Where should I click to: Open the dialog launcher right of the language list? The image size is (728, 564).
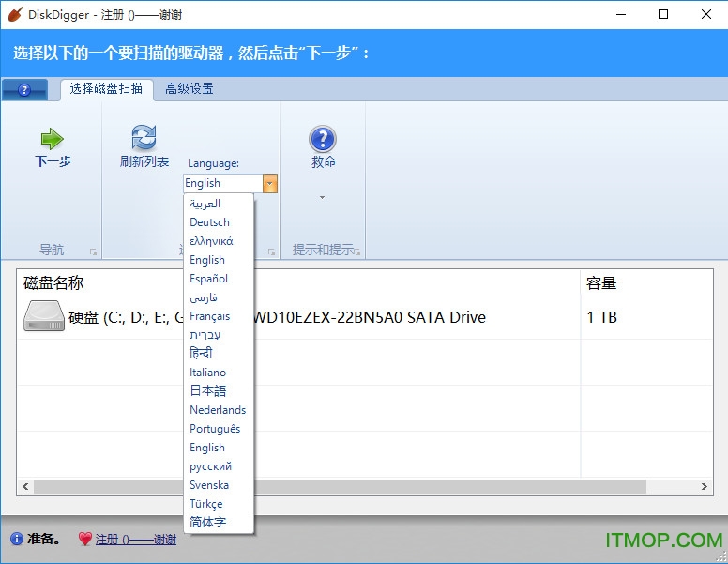[272, 252]
